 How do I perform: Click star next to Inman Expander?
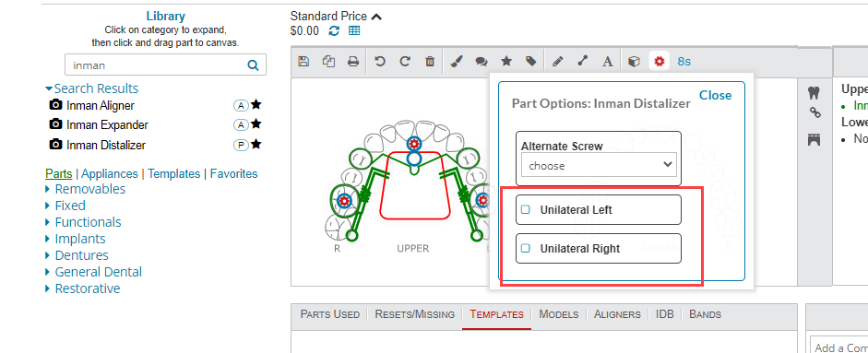tap(256, 124)
